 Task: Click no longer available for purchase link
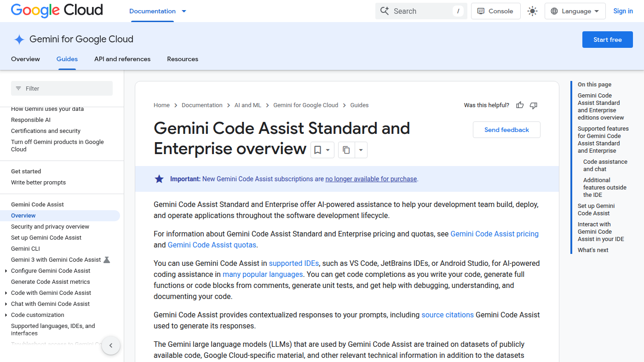pos(371,179)
